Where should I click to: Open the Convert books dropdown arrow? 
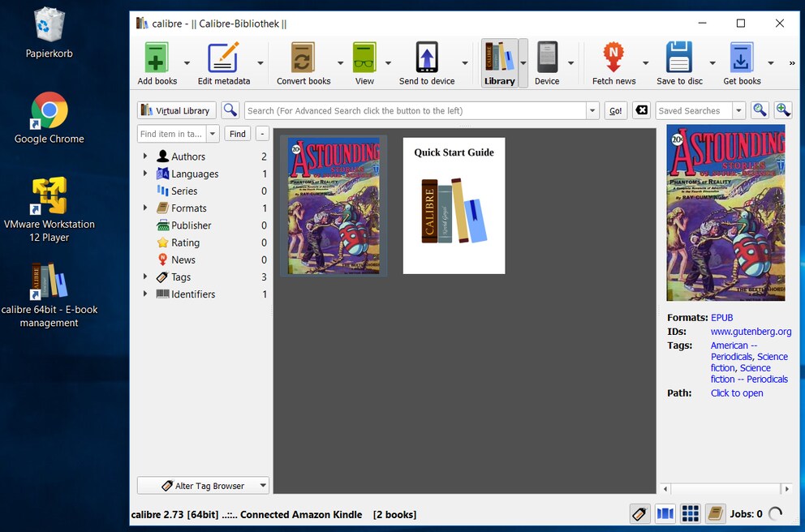(340, 63)
